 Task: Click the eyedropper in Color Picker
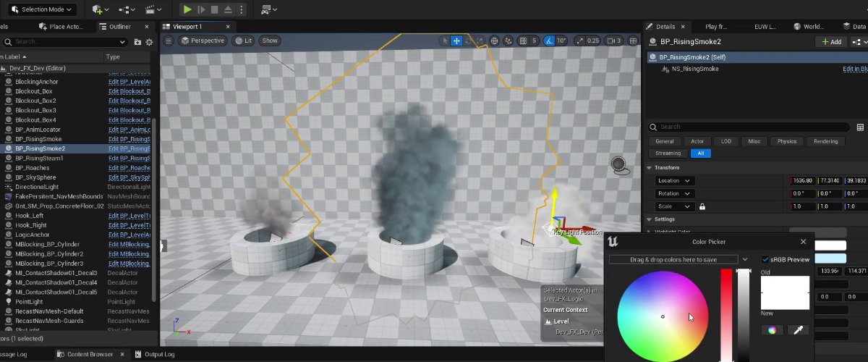(799, 330)
